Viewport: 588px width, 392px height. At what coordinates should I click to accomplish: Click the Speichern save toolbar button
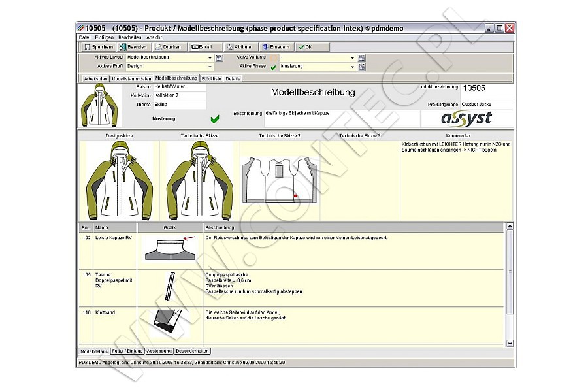click(x=99, y=47)
